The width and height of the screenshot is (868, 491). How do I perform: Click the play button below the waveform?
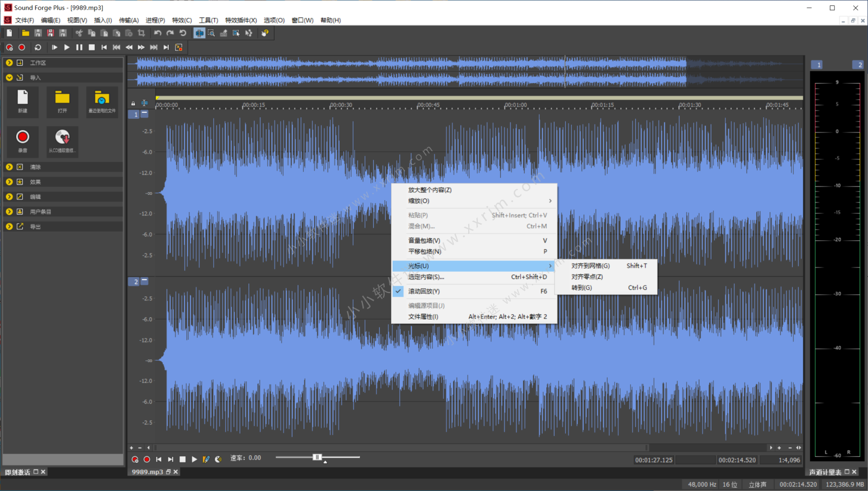[194, 459]
